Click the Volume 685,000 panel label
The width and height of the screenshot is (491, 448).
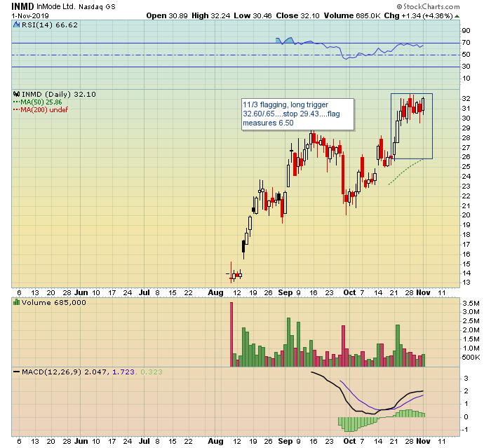[x=53, y=302]
